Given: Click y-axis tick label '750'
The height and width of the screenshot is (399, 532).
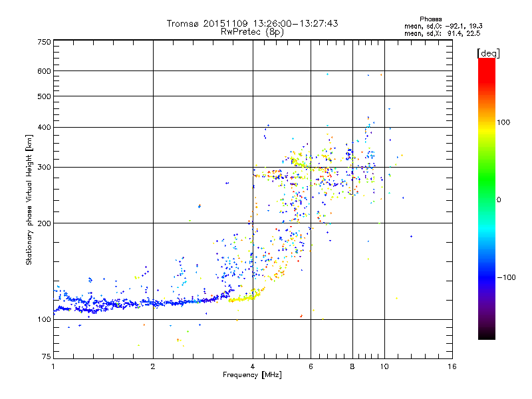Looking at the screenshot, I should coord(45,42).
